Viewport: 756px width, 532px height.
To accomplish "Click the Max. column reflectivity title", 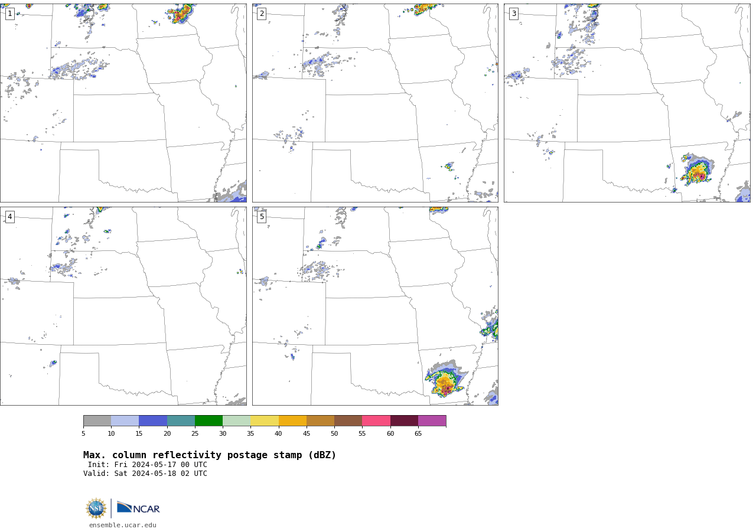I will pos(210,455).
